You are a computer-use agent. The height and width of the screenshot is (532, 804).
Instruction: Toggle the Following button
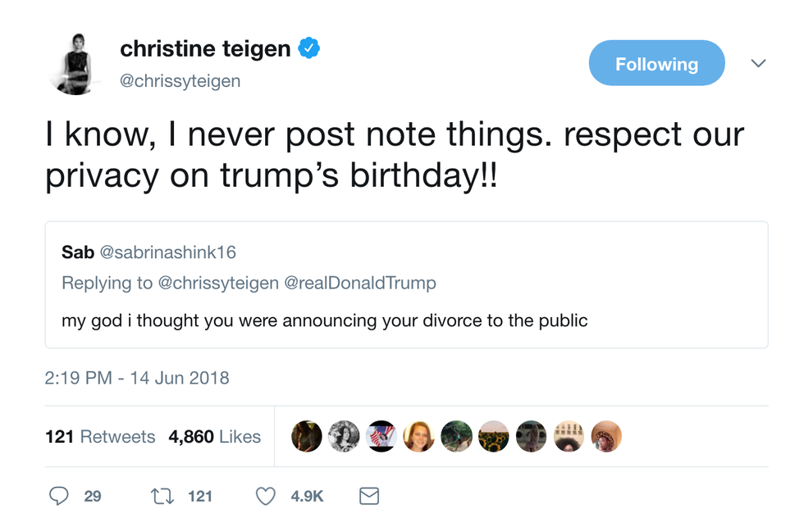656,63
